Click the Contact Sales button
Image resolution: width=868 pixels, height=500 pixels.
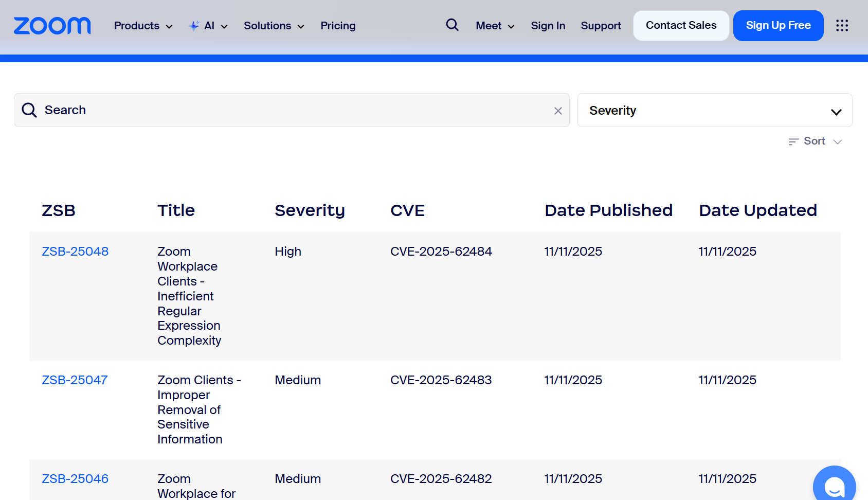click(681, 26)
